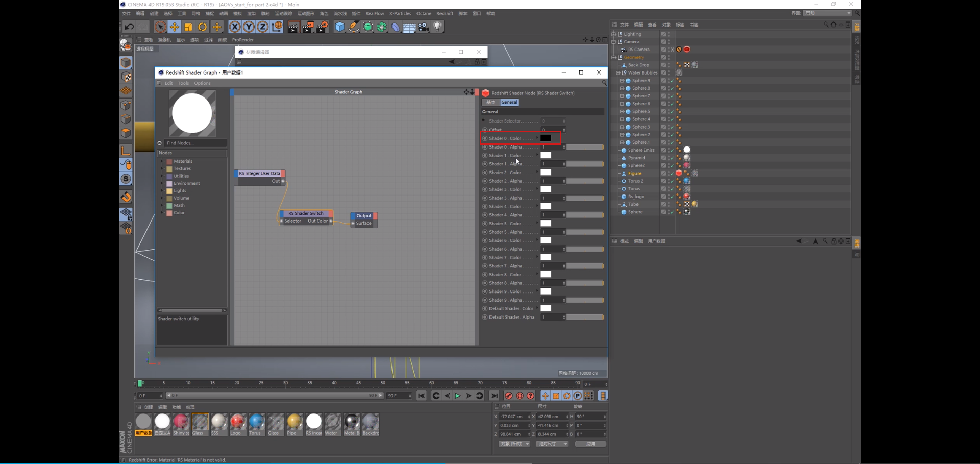Click the Shader 0 . Alpha slider
980x464 pixels.
585,147
